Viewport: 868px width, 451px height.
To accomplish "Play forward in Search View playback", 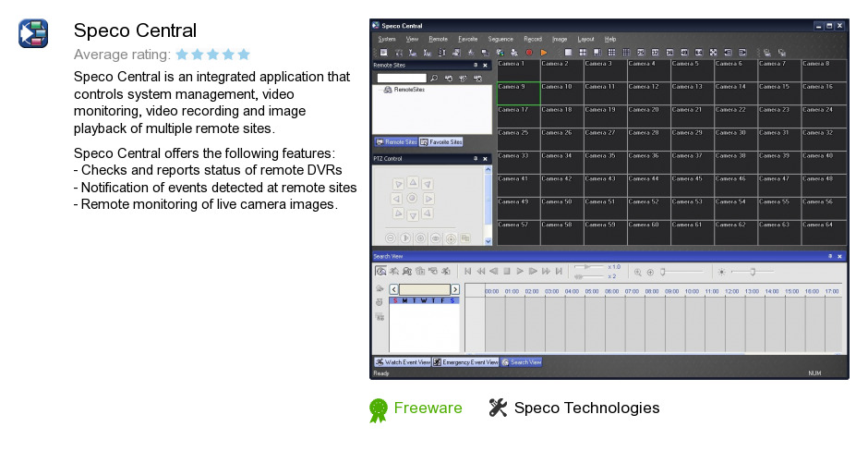I will click(520, 271).
